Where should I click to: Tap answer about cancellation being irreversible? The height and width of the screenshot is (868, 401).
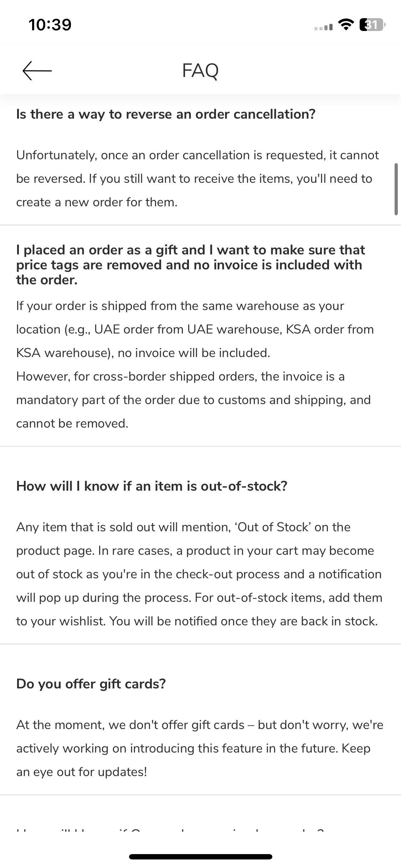[197, 179]
